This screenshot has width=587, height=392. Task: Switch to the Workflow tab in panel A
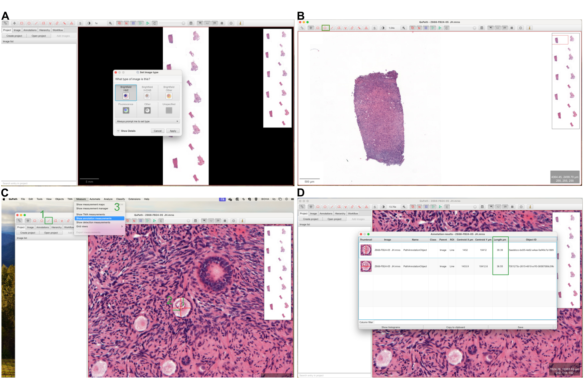(x=58, y=30)
